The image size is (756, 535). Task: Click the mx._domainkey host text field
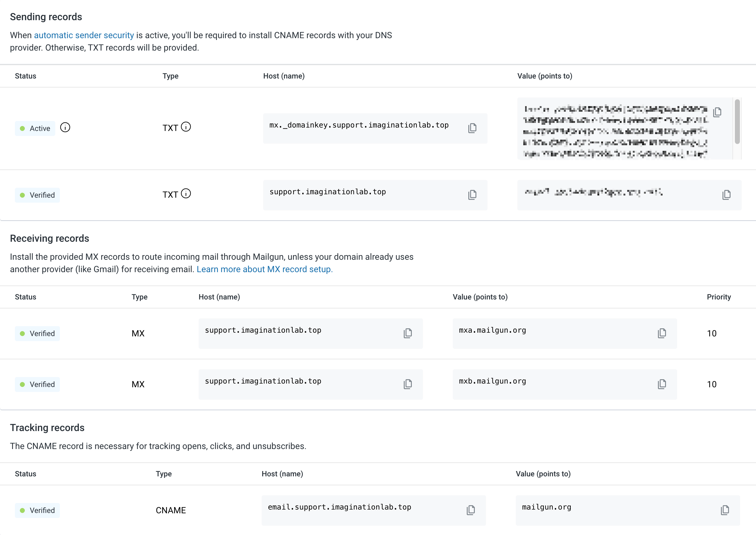click(358, 125)
